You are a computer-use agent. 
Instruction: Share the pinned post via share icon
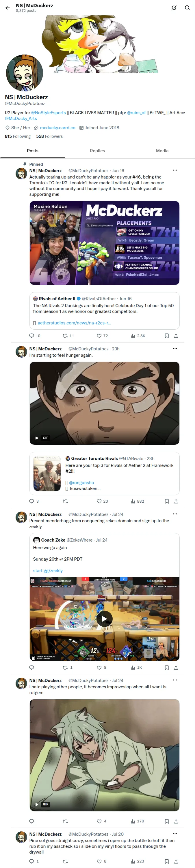[176, 336]
